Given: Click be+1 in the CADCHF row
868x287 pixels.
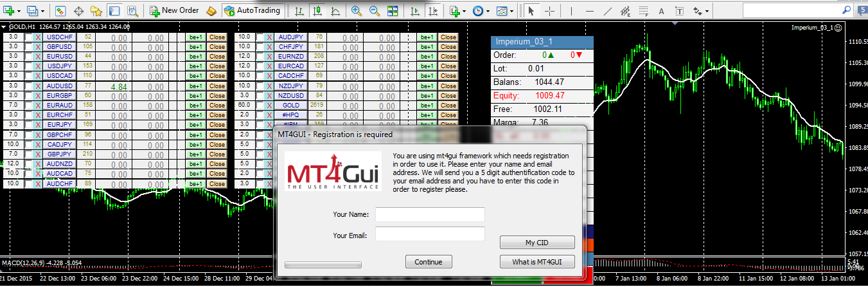Looking at the screenshot, I should click(x=427, y=76).
